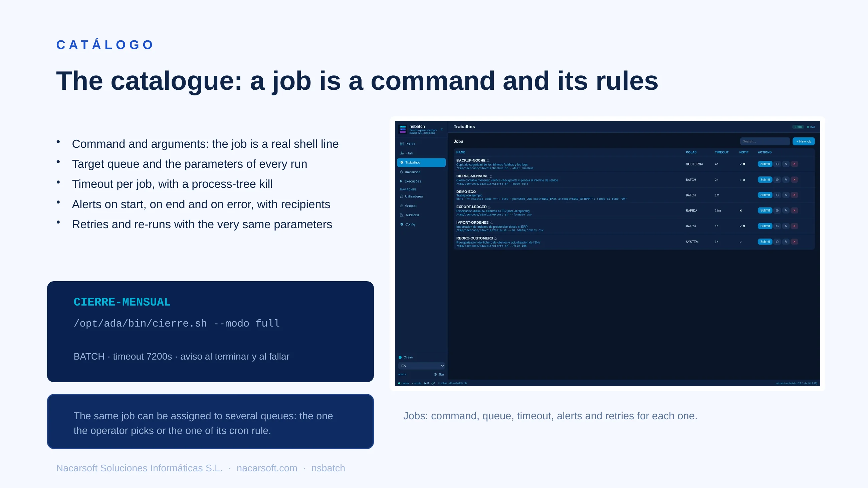This screenshot has width=868, height=488.
Task: Delete DEMO-ECO with red X
Action: [x=794, y=195]
